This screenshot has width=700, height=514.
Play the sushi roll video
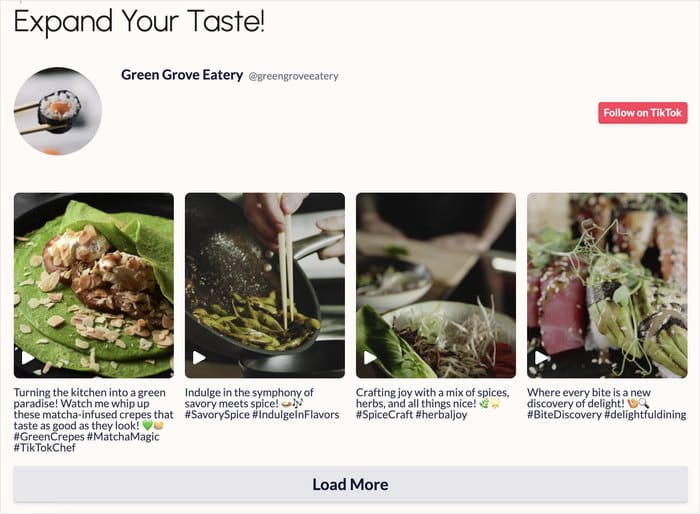[541, 357]
